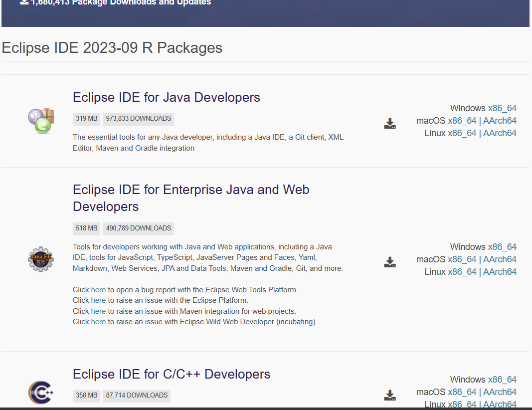This screenshot has height=410, width=532.
Task: Download C/C++ Developers macOS AArch64
Action: pyautogui.click(x=500, y=392)
